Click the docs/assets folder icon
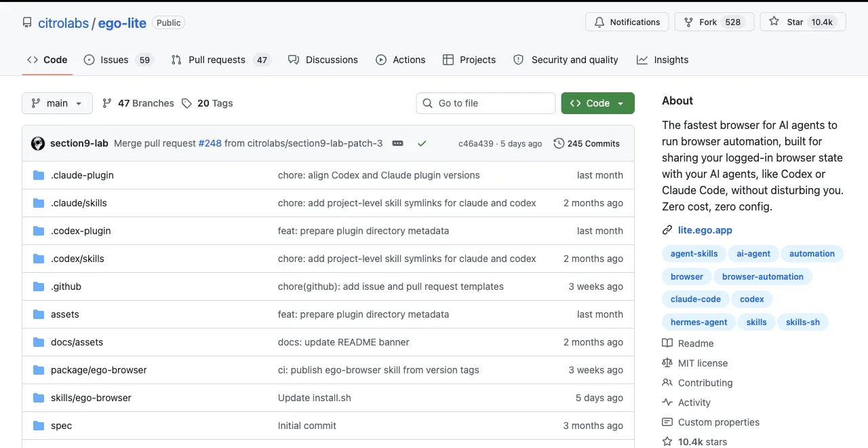 [39, 342]
